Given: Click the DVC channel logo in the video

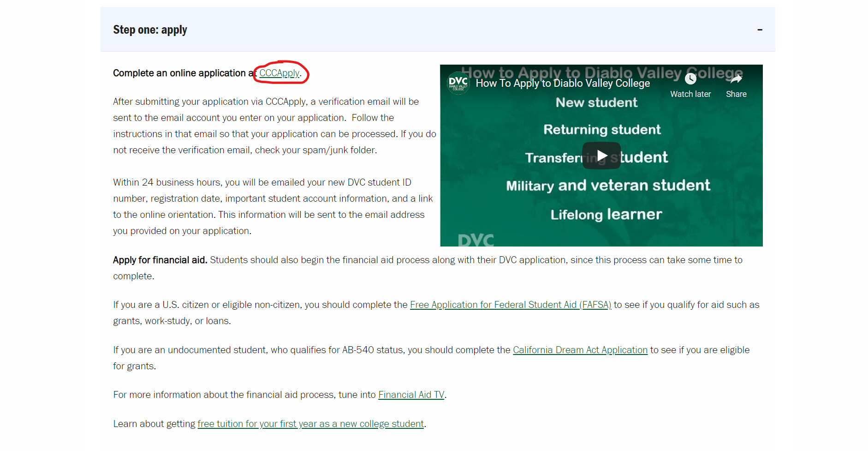Looking at the screenshot, I should pos(458,84).
